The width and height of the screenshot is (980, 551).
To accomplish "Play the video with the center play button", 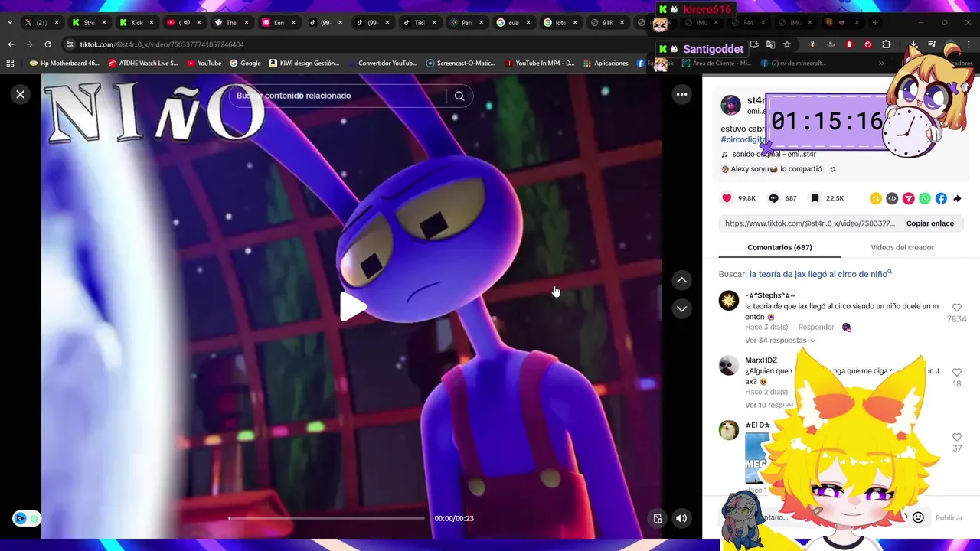I will click(x=353, y=307).
